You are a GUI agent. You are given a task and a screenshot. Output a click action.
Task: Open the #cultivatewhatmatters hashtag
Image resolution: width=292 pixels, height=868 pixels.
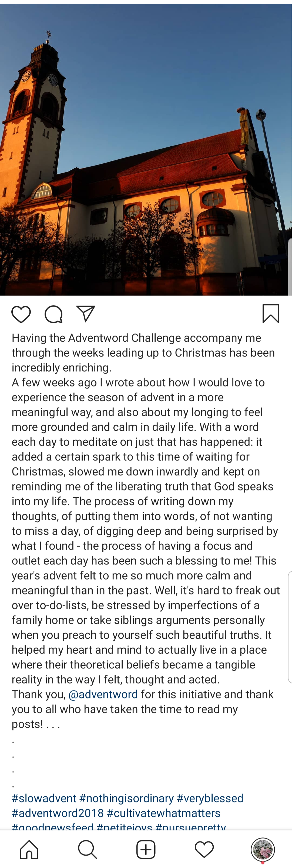pyautogui.click(x=163, y=813)
